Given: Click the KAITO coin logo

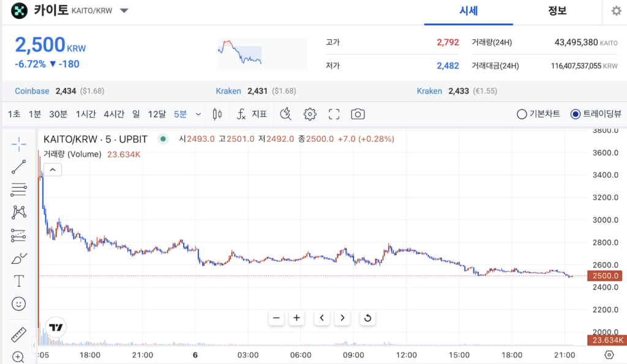Looking at the screenshot, I should coord(19,11).
